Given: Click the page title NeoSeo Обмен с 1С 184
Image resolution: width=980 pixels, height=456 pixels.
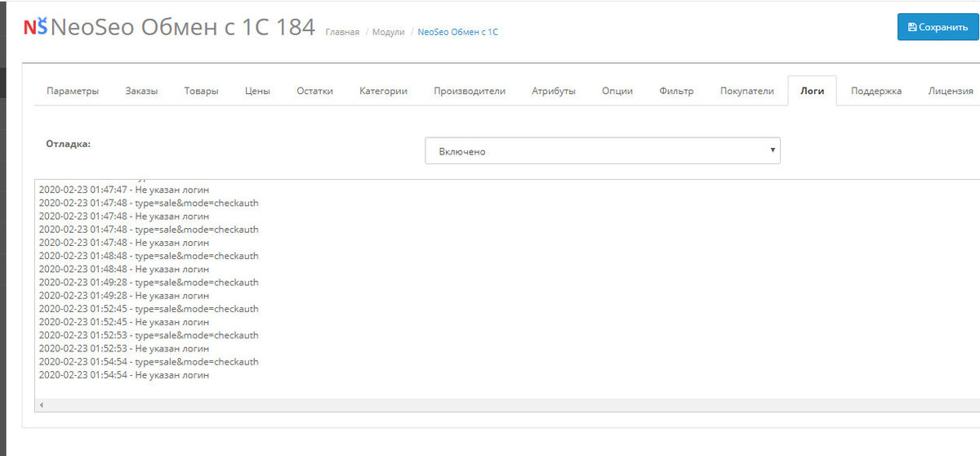Looking at the screenshot, I should [182, 27].
